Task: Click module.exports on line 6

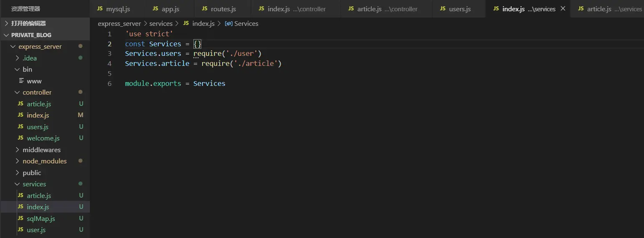Action: pos(153,83)
